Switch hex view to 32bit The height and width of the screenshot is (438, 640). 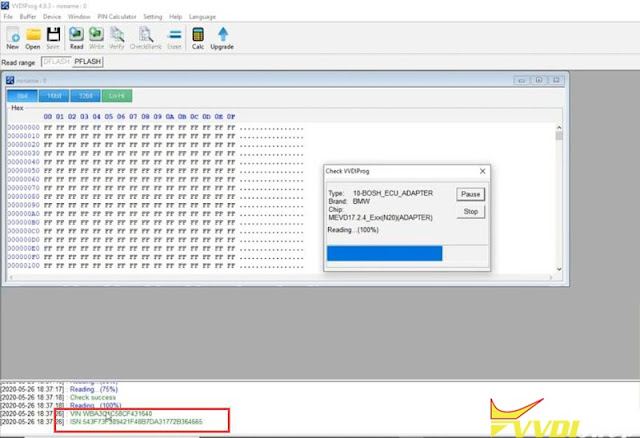pyautogui.click(x=85, y=96)
